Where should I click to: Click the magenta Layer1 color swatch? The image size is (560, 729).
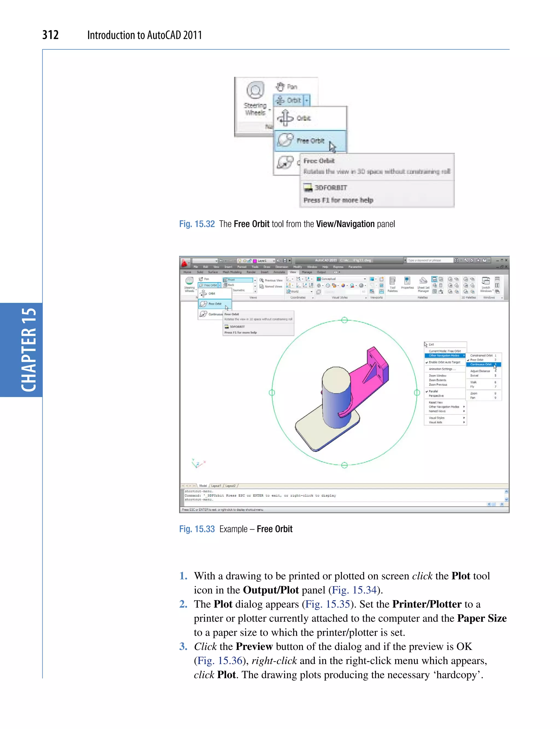[x=255, y=261]
